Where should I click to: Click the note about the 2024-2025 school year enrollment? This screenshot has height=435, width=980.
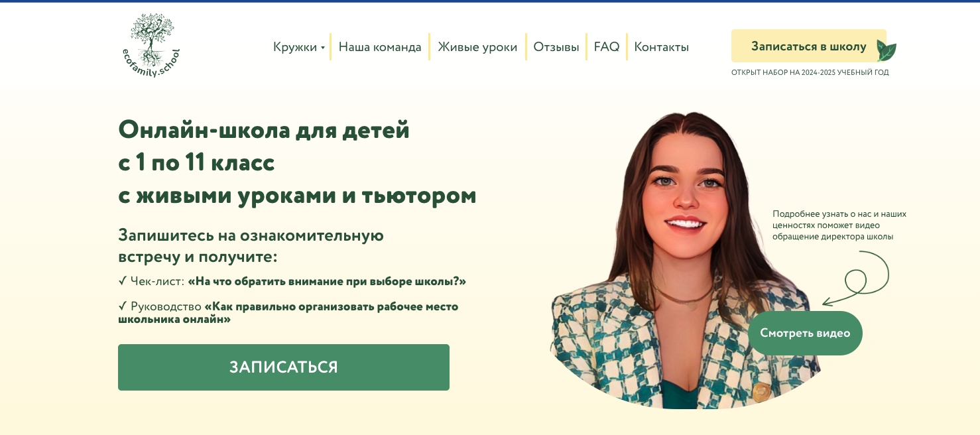[810, 72]
